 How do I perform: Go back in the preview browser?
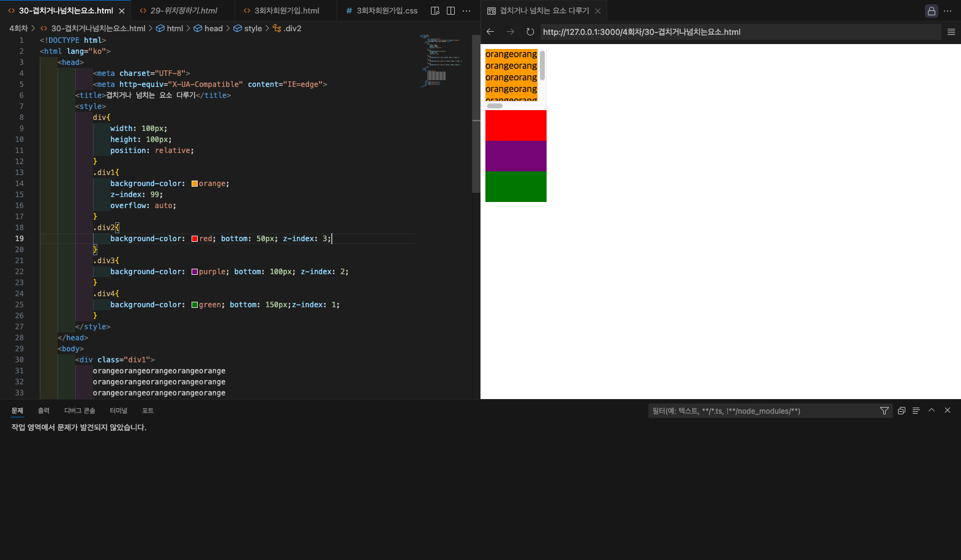pos(490,32)
